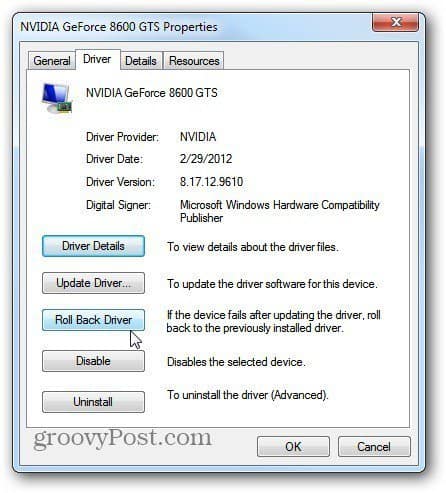Screen dimensions: 446x493
Task: Click the display adapter device icon
Action: point(57,98)
